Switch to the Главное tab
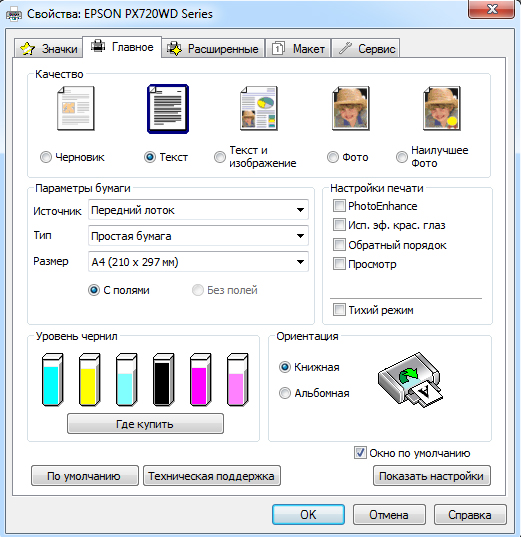Viewport: 521px width, 537px height. click(x=122, y=47)
